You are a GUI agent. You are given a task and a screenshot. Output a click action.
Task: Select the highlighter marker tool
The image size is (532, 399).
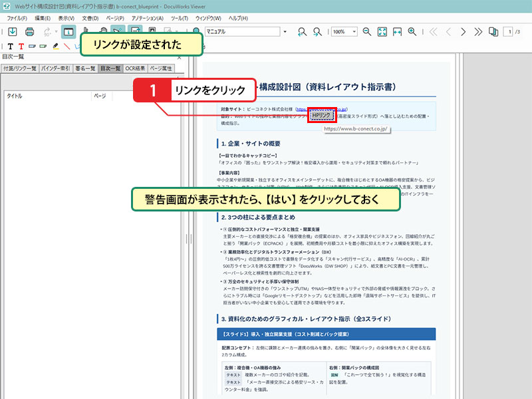[56, 46]
